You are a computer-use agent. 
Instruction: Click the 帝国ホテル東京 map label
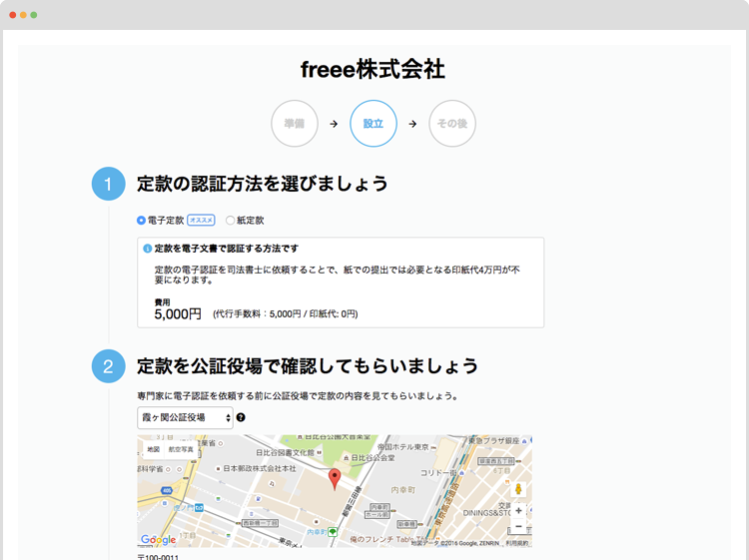point(403,447)
